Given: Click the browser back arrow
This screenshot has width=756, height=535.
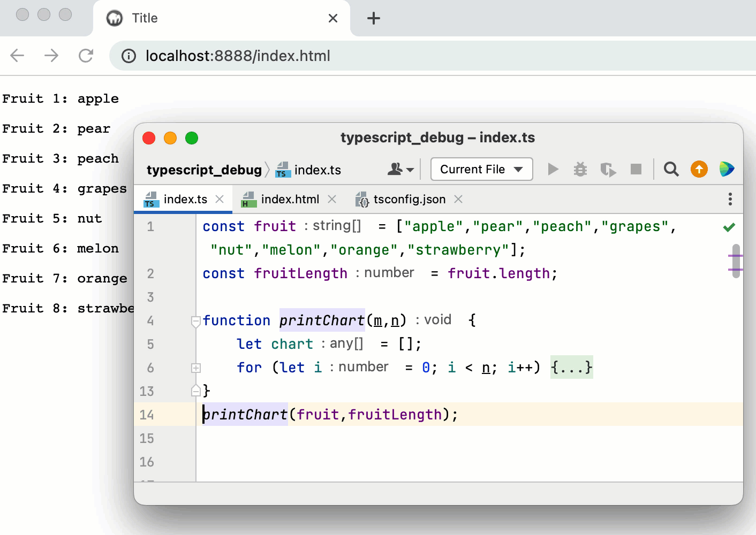Looking at the screenshot, I should tap(17, 56).
